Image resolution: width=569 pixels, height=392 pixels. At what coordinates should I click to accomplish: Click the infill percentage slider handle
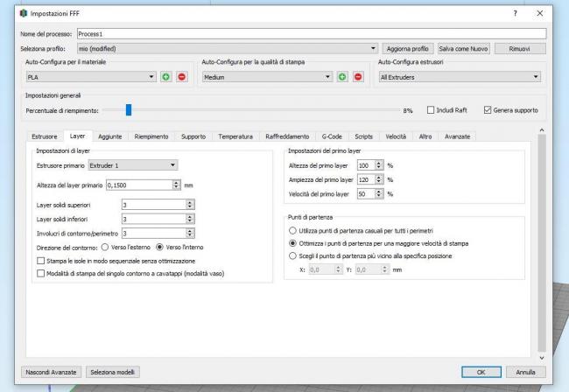tap(128, 110)
